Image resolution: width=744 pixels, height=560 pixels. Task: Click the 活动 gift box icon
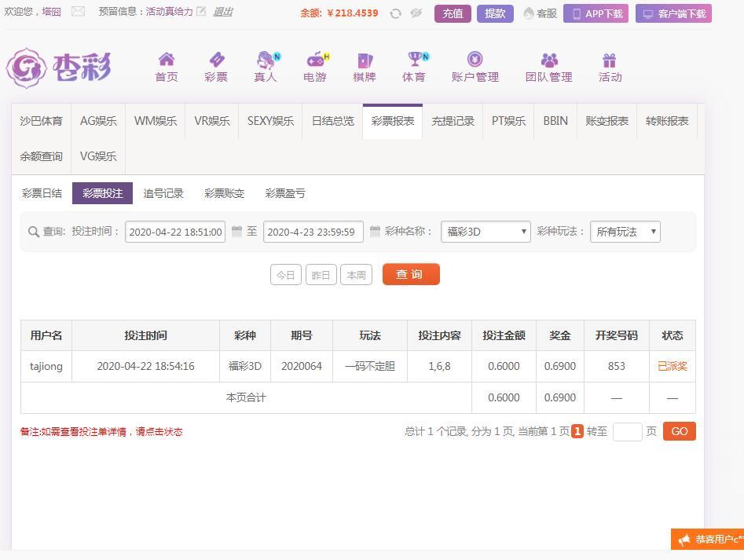point(610,60)
